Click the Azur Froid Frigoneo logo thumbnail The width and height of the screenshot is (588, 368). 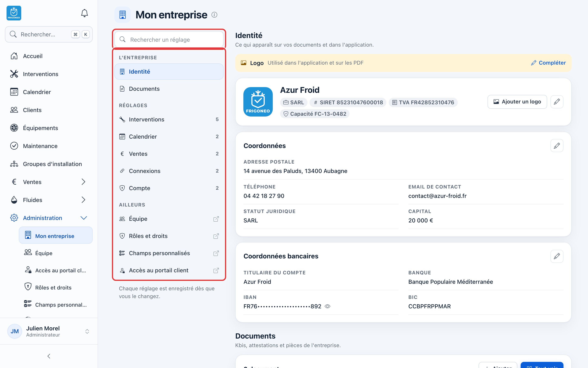[258, 102]
